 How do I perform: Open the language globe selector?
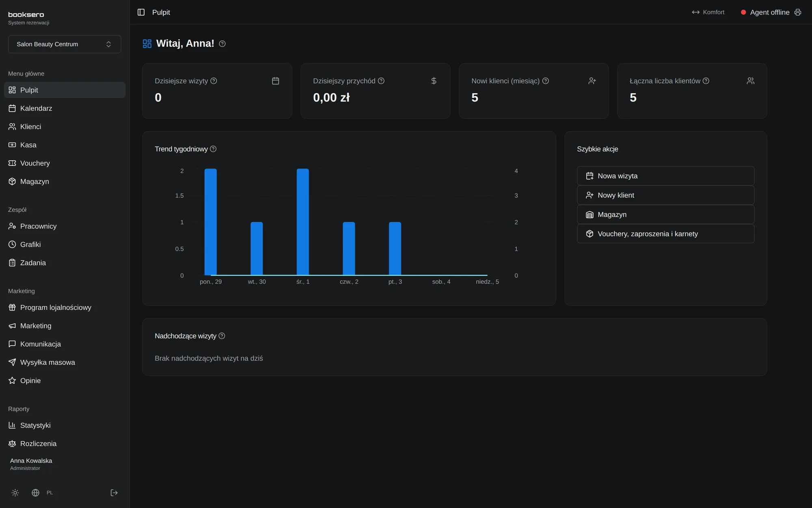click(x=36, y=493)
